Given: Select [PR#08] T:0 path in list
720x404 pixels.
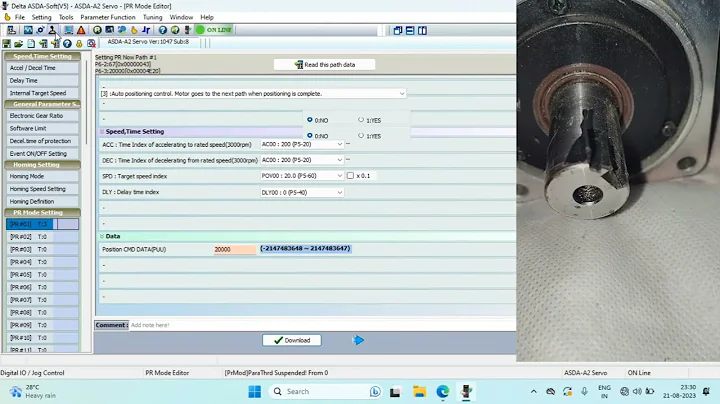Looking at the screenshot, I should pyautogui.click(x=43, y=312).
